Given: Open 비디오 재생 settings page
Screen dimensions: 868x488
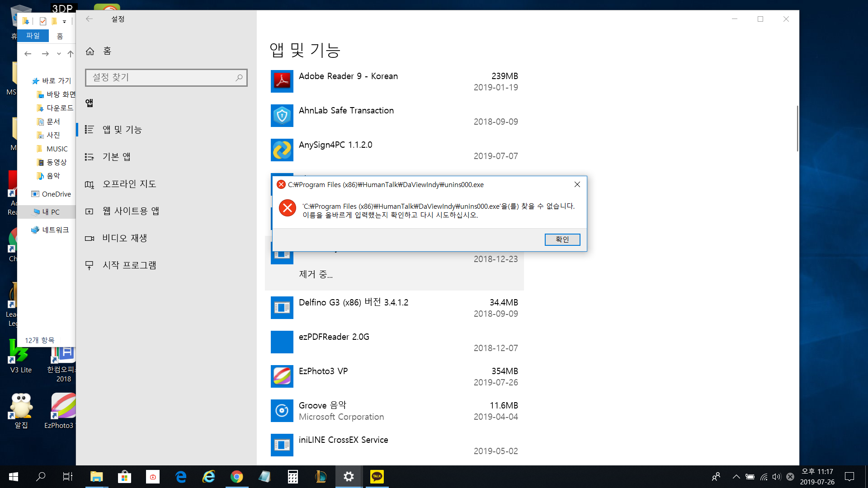Looking at the screenshot, I should pyautogui.click(x=166, y=238).
